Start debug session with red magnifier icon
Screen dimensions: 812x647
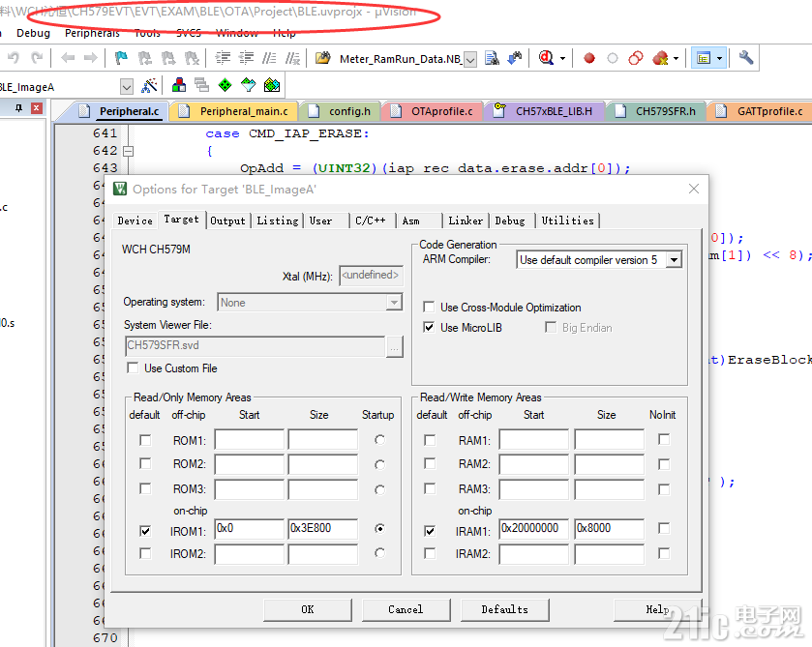[x=546, y=57]
